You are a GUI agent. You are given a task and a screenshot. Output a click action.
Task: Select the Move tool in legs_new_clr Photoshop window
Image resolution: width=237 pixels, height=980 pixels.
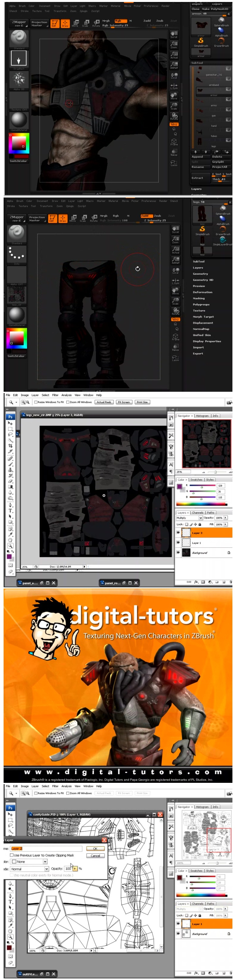pos(10,423)
